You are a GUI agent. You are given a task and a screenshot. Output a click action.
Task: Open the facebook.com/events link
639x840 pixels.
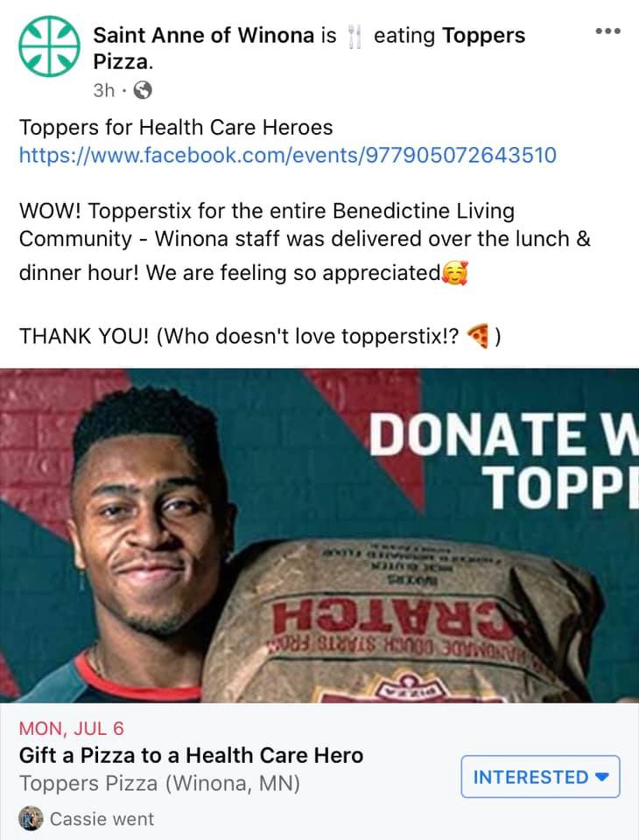pyautogui.click(x=288, y=156)
